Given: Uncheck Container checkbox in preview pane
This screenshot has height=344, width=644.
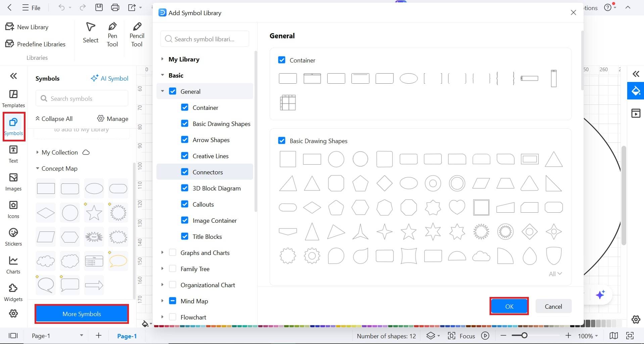Looking at the screenshot, I should point(282,60).
